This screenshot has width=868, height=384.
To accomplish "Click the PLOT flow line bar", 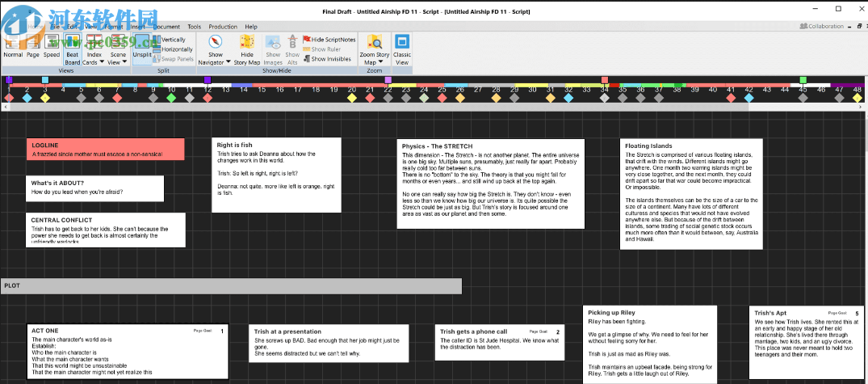I will [x=231, y=286].
